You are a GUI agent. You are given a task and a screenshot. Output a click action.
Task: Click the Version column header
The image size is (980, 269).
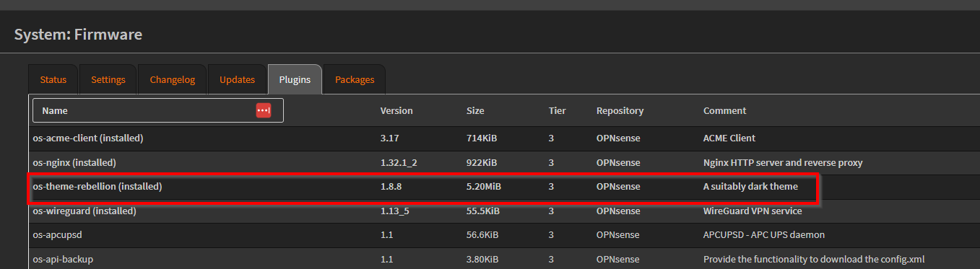pos(396,111)
